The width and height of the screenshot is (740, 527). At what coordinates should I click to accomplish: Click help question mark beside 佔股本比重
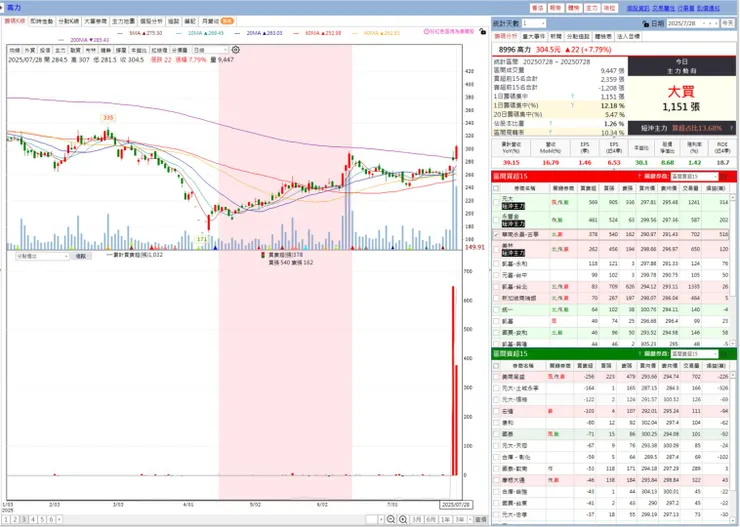click(550, 124)
